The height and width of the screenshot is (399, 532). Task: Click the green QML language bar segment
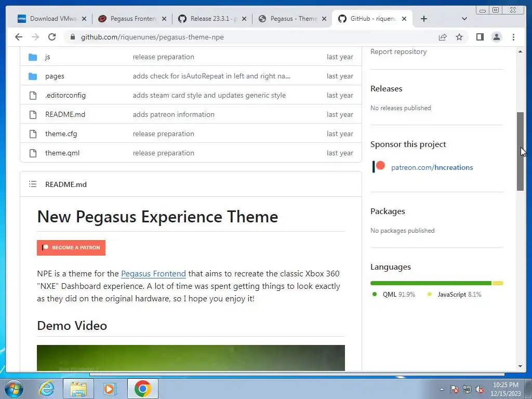[431, 283]
